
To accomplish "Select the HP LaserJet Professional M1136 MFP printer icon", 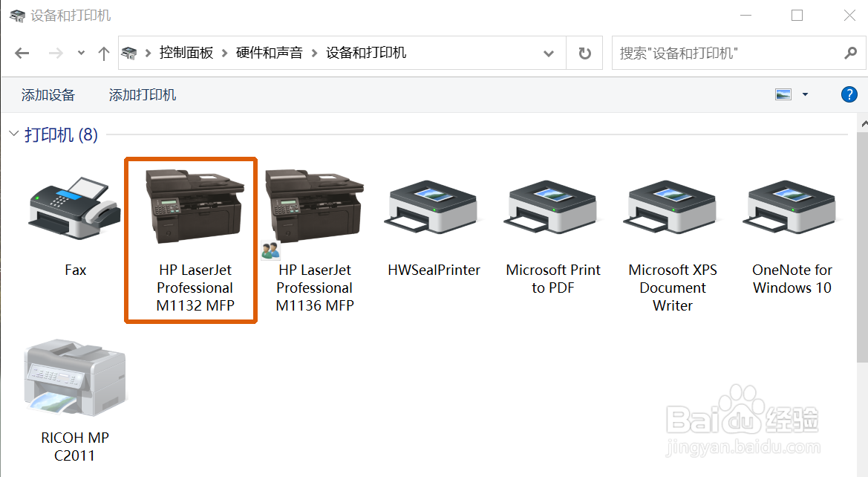I will coord(314,207).
